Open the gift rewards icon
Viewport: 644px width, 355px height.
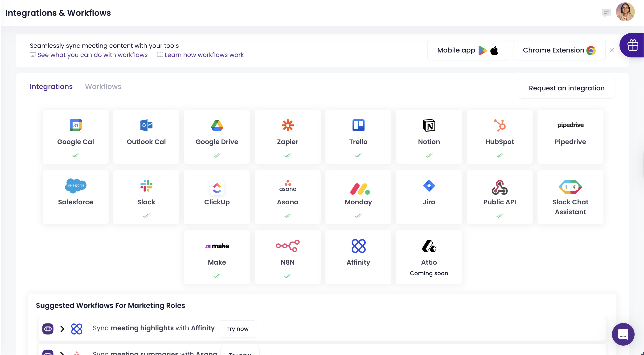[x=632, y=45]
